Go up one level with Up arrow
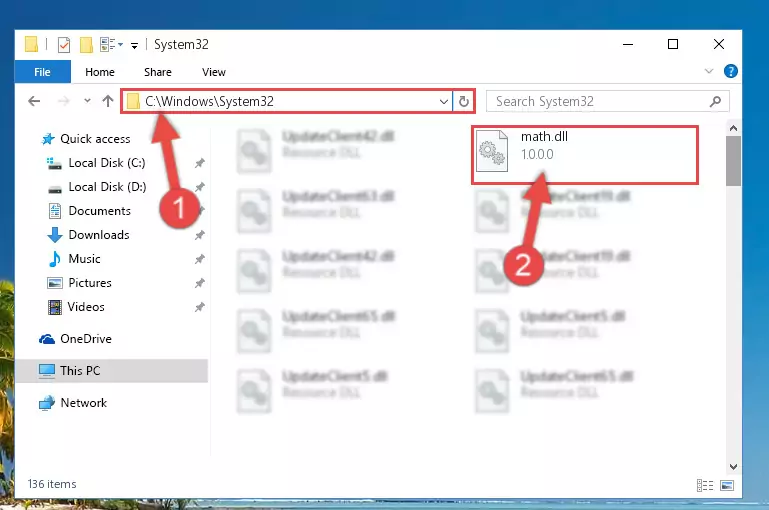The image size is (769, 510). coord(108,101)
